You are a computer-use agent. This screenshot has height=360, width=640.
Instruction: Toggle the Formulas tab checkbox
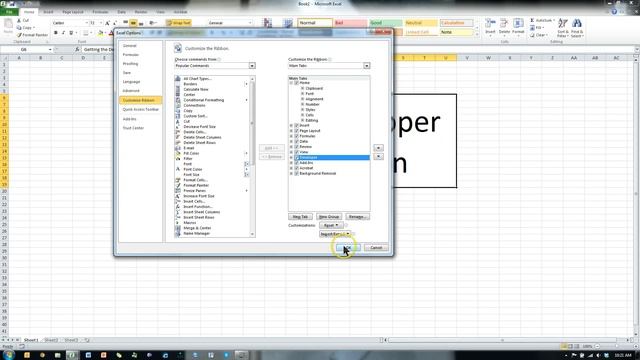[297, 136]
